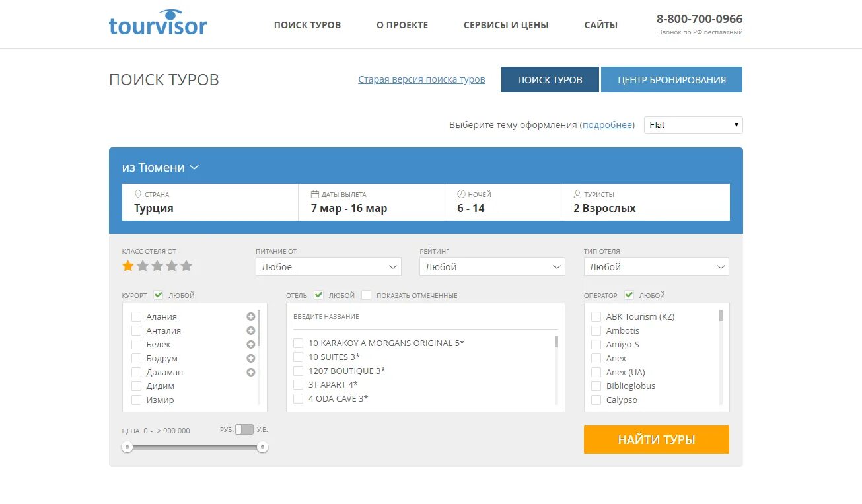
Task: Click the tourists person icon
Action: pyautogui.click(x=577, y=194)
